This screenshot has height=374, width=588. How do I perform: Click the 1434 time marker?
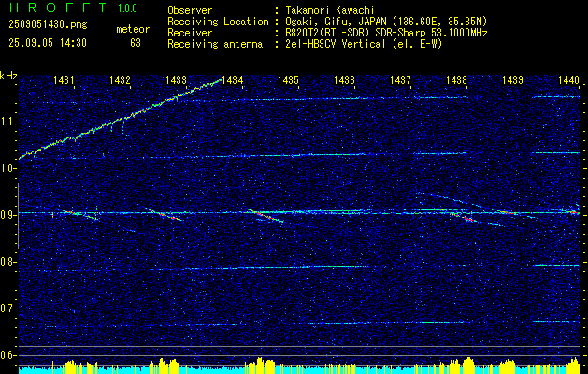click(x=232, y=79)
